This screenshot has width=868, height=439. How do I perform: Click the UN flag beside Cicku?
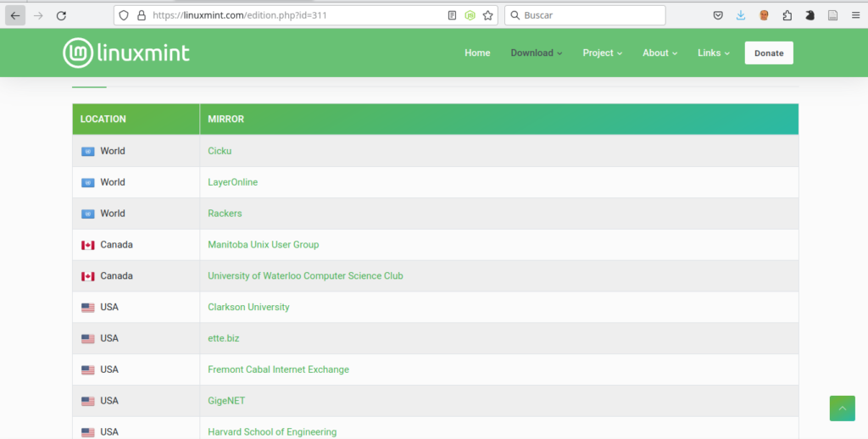point(88,151)
